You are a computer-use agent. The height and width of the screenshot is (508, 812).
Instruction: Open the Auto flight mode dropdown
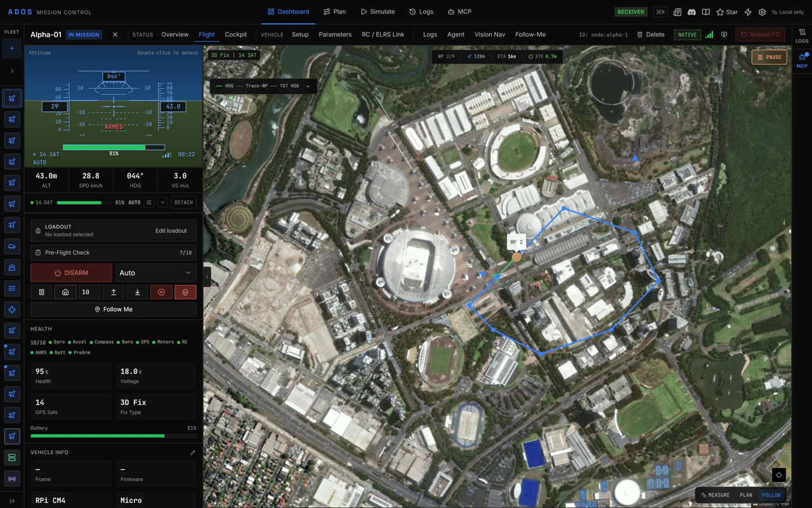(155, 273)
